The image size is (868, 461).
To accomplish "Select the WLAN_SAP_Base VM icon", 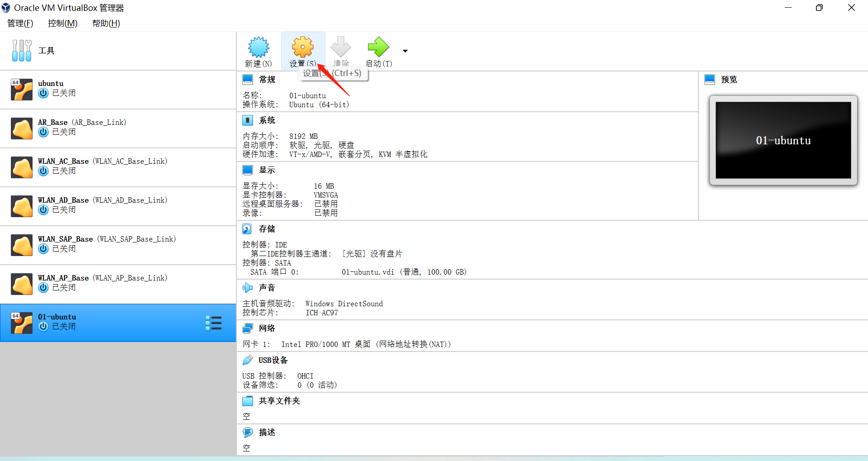I will click(x=22, y=245).
